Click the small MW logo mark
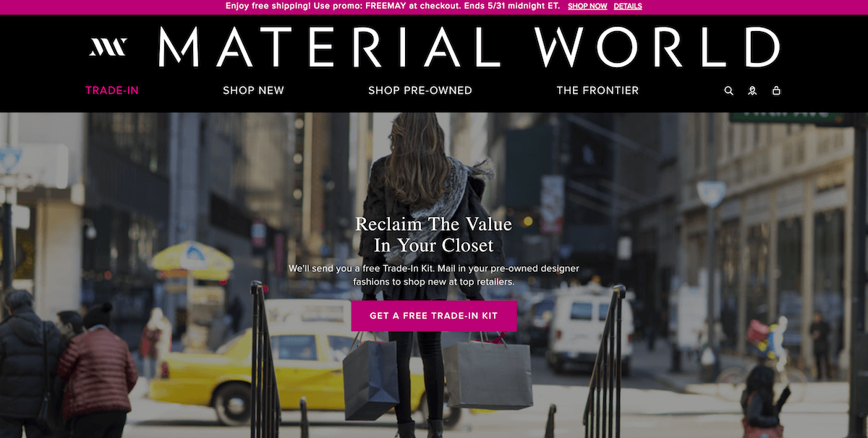The image size is (868, 438). 108,47
